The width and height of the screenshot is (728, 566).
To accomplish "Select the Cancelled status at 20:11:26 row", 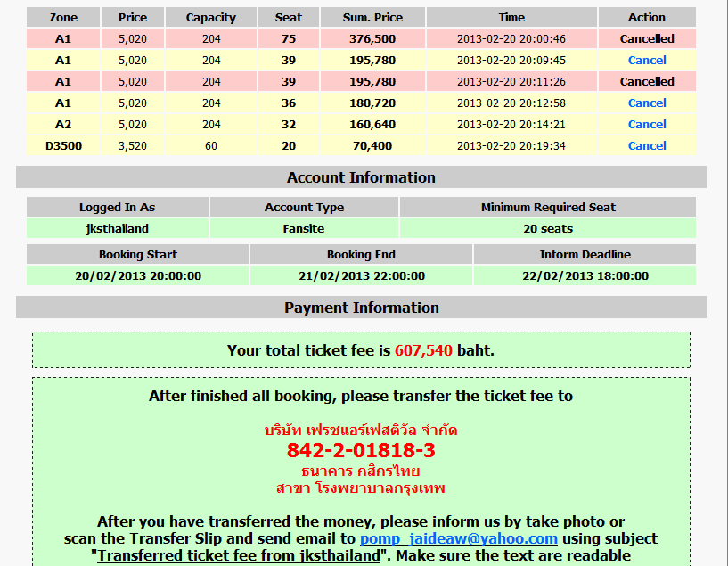I will [647, 81].
